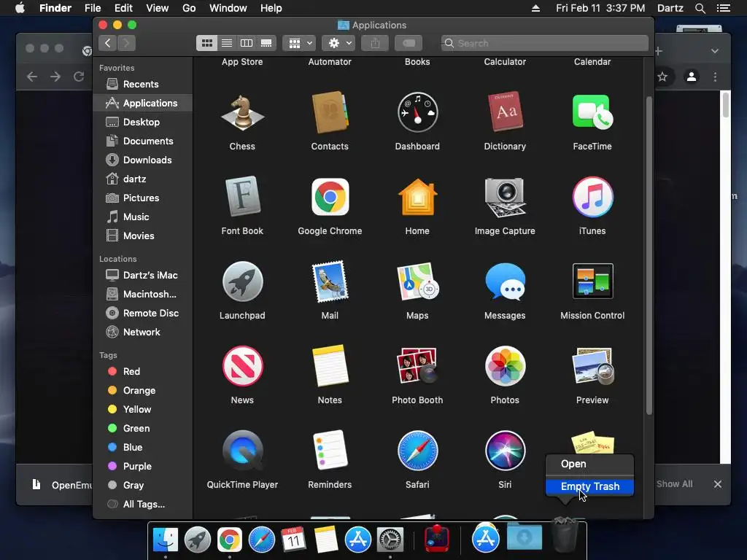
Task: Click the Share toolbar button
Action: 375,43
